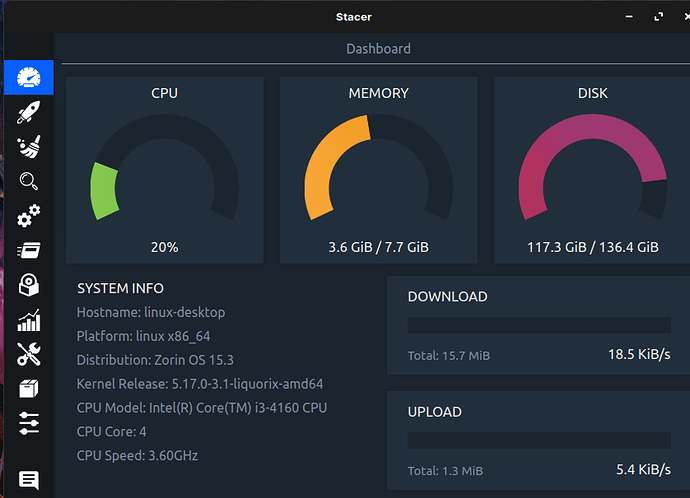
Task: Open APT Repository Manager box icon
Action: pos(29,388)
